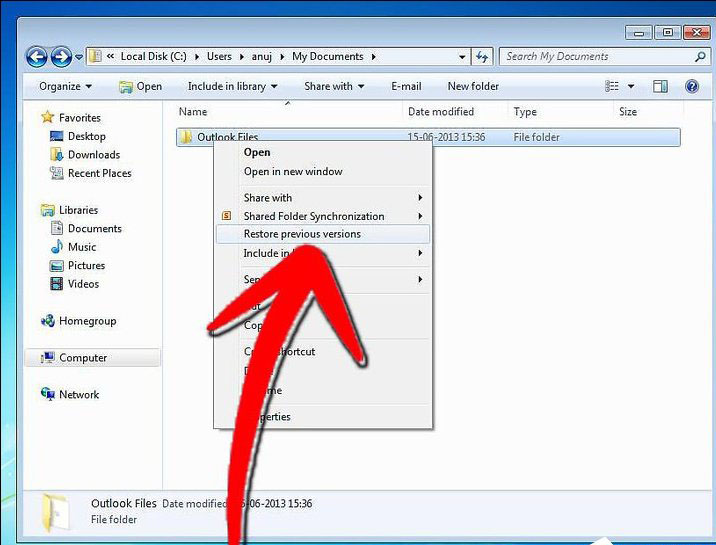
Task: Click the E-mail toolbar button
Action: coord(406,86)
